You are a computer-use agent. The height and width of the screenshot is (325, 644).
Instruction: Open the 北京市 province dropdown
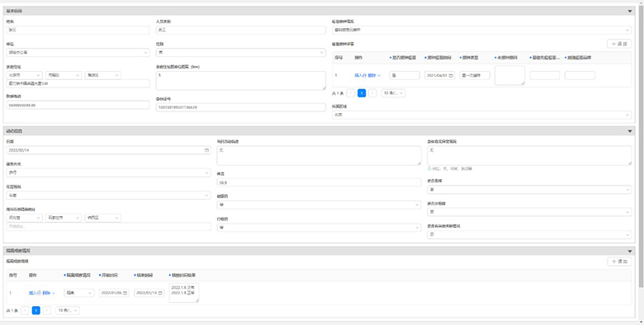click(24, 76)
